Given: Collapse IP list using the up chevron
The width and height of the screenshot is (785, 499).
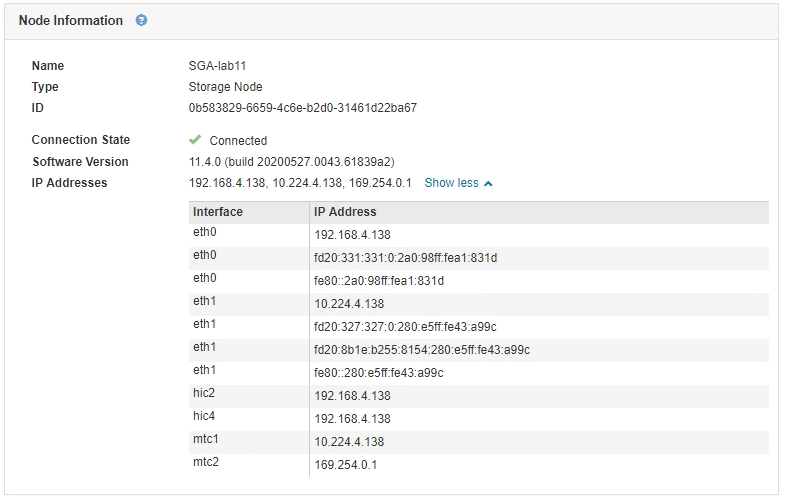Looking at the screenshot, I should click(x=488, y=184).
